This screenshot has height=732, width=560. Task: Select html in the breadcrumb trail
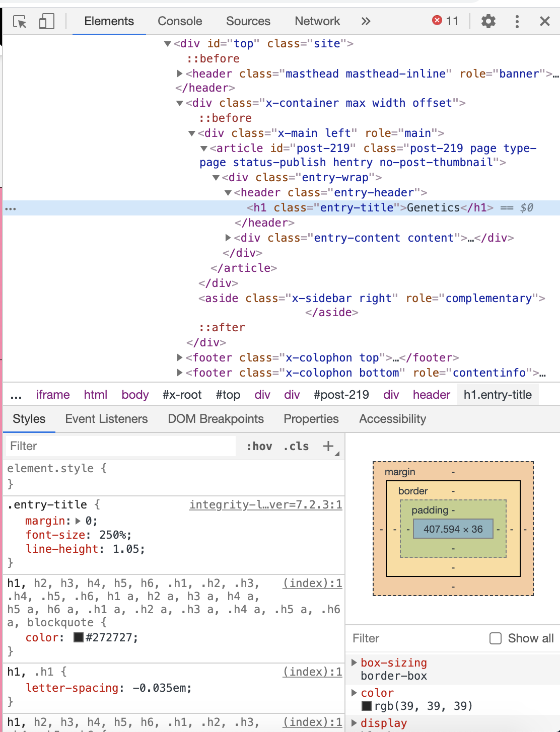click(96, 395)
